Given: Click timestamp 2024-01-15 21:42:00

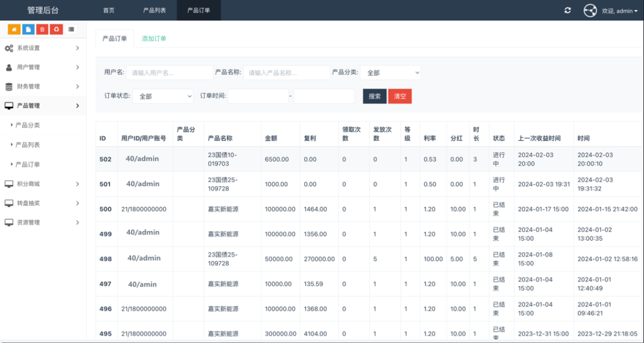Looking at the screenshot, I should [608, 209].
